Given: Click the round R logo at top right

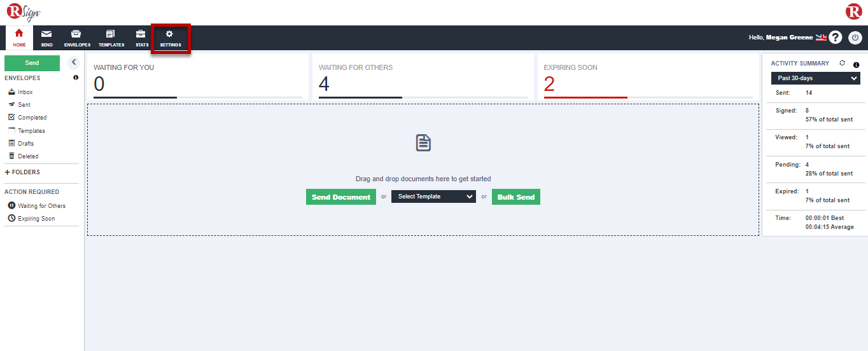Looking at the screenshot, I should coord(853,11).
